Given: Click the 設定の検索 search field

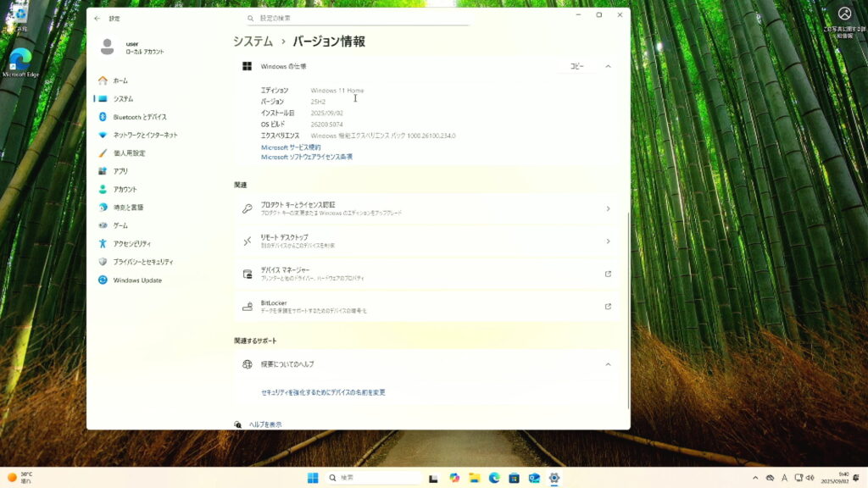Looking at the screenshot, I should 356,18.
